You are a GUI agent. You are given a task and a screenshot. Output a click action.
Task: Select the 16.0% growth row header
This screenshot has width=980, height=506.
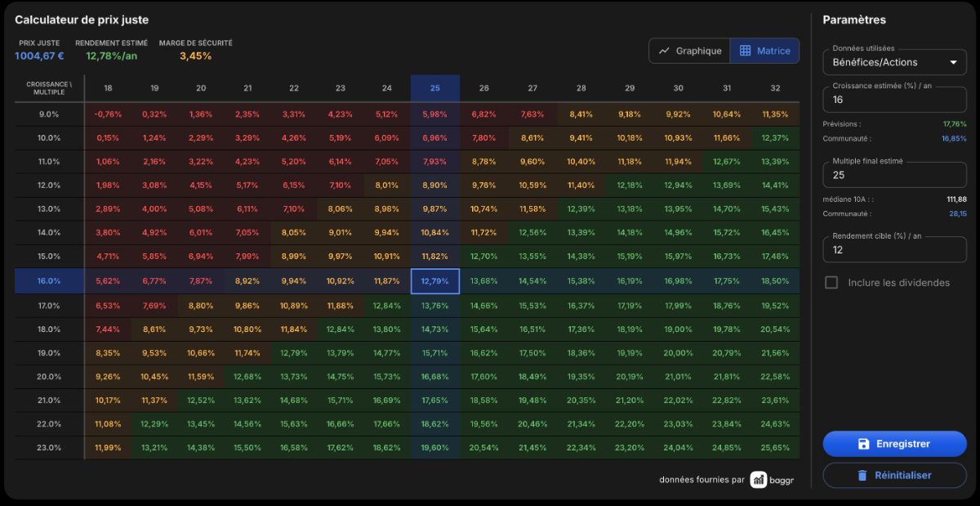49,281
